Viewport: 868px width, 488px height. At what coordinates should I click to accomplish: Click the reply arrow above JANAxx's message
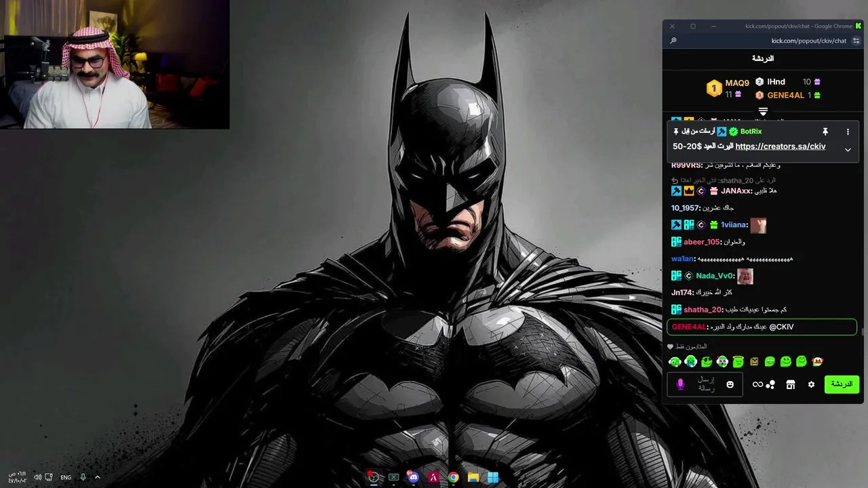click(x=675, y=180)
